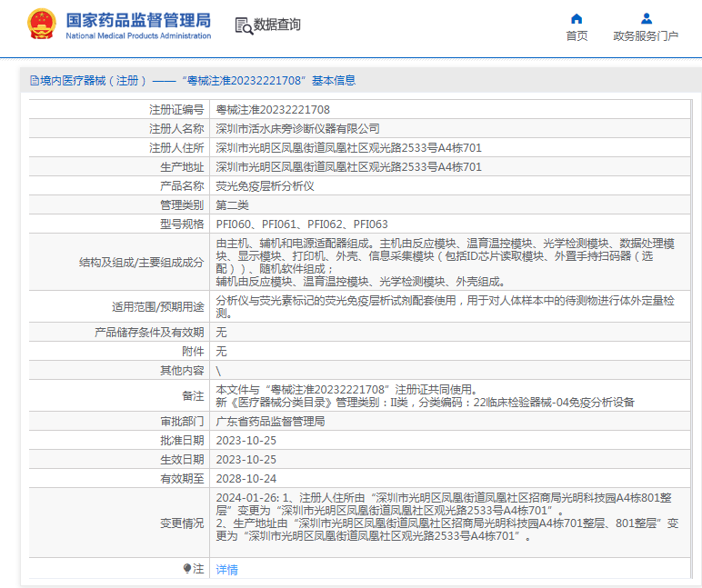Go to 首页 text link

point(577,36)
